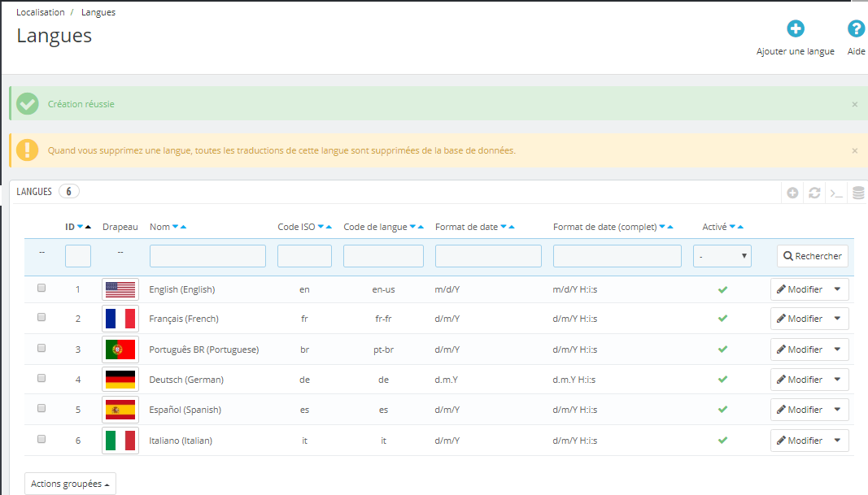Viewport: 868px width, 495px height.
Task: Click the Ajouter une langue plus icon
Action: tap(796, 28)
